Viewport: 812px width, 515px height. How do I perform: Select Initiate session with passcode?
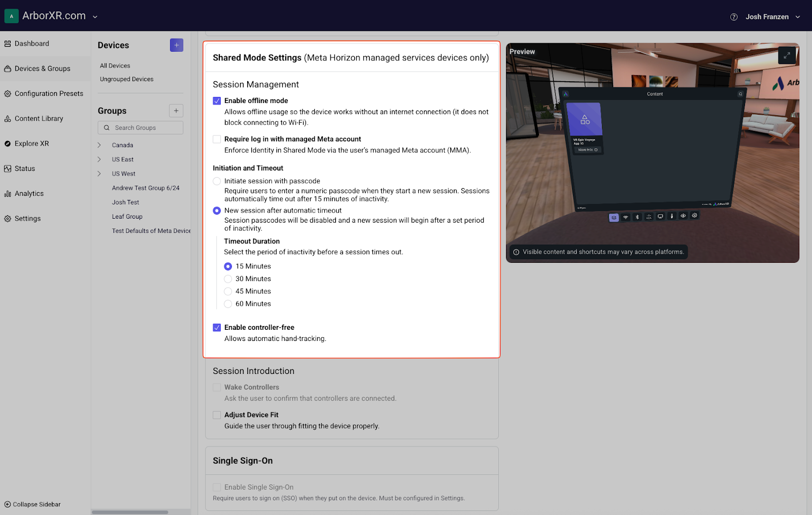tap(217, 181)
